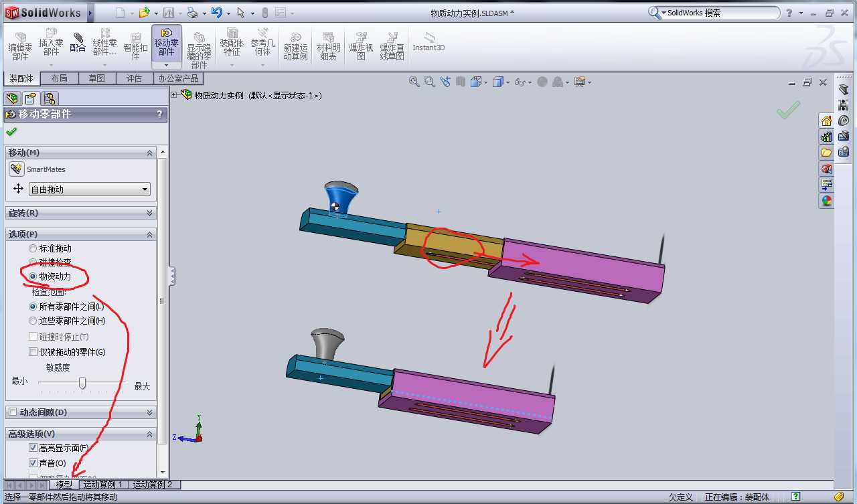
Task: Open the drag mode dropdown (自由拖动)
Action: [90, 189]
